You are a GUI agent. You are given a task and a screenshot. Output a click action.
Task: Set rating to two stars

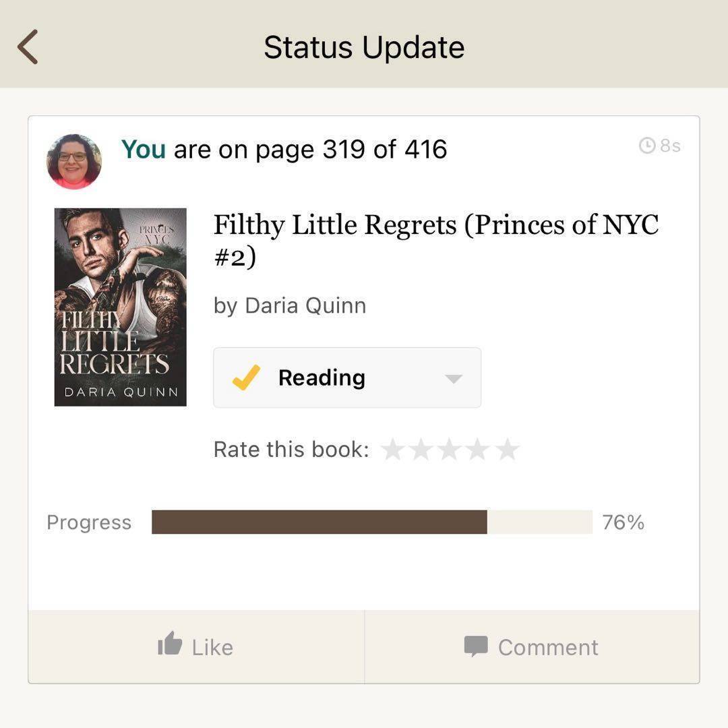[x=421, y=450]
